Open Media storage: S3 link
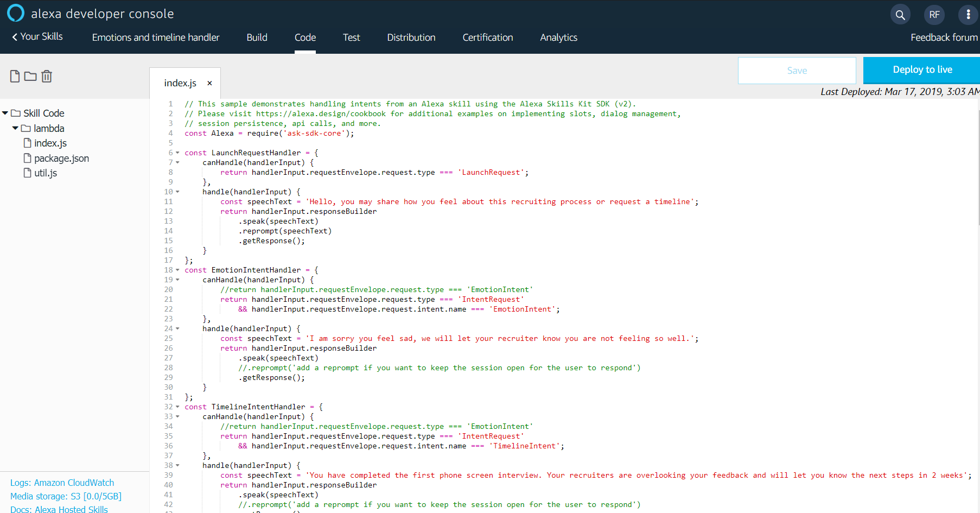980x513 pixels. click(x=66, y=496)
